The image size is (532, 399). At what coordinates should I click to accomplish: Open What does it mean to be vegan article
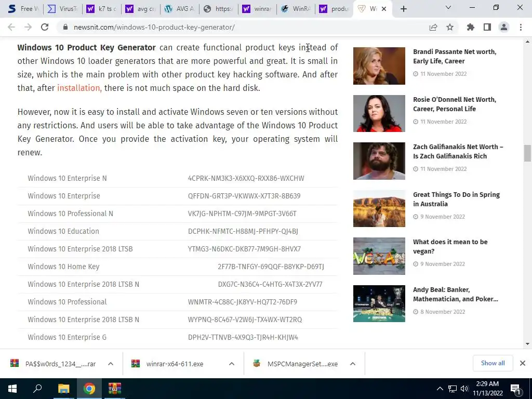[x=450, y=246]
